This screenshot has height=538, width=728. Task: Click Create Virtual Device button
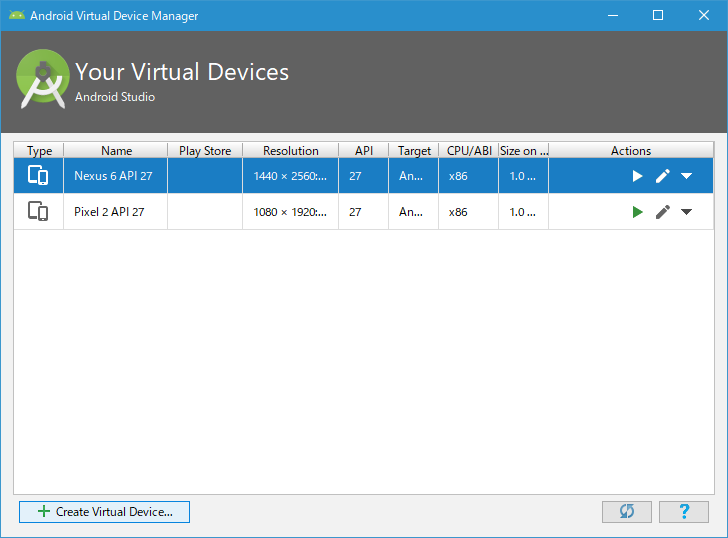104,512
